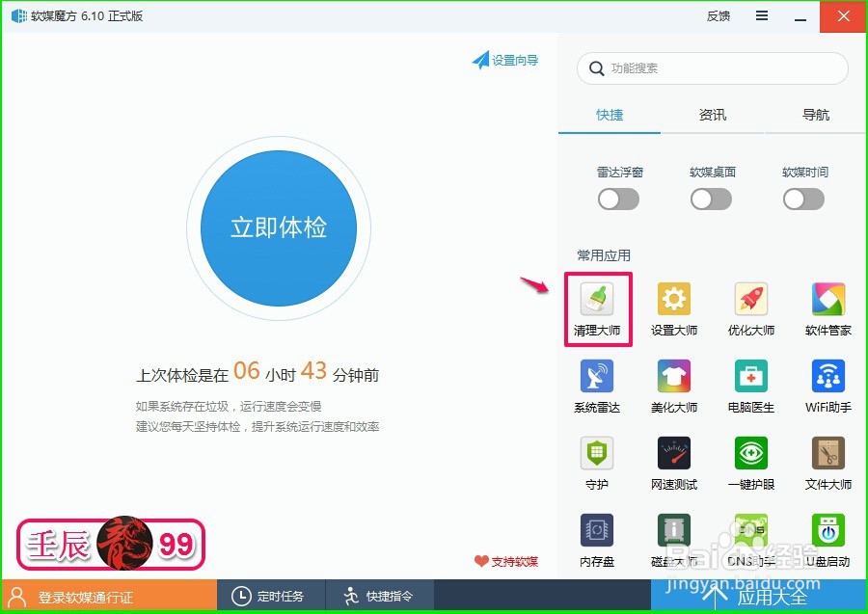Image resolution: width=868 pixels, height=614 pixels.
Task: Click the 软媒魔方 logo in title bar
Action: pos(19,16)
